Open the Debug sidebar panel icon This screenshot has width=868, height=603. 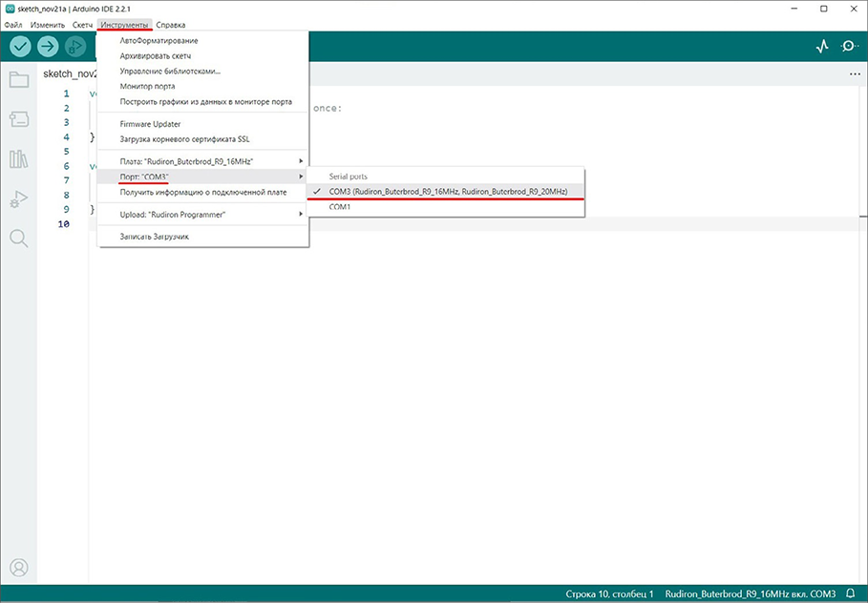(19, 198)
